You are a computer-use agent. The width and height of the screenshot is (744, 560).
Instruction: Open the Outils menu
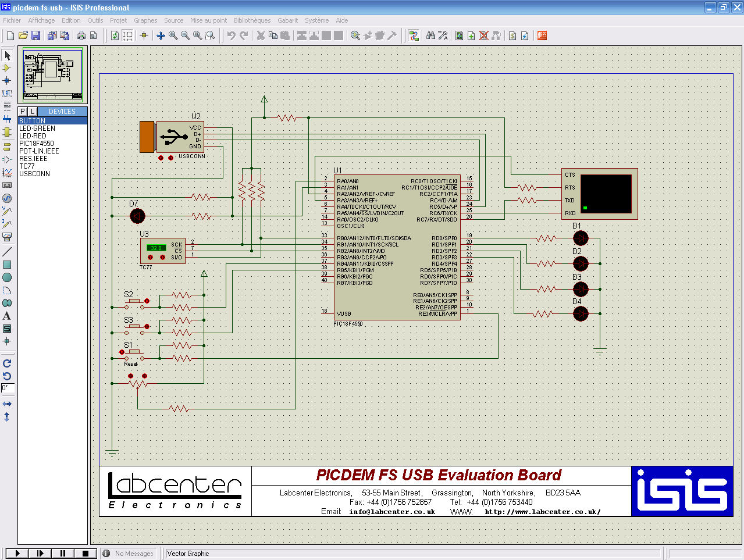pyautogui.click(x=95, y=20)
